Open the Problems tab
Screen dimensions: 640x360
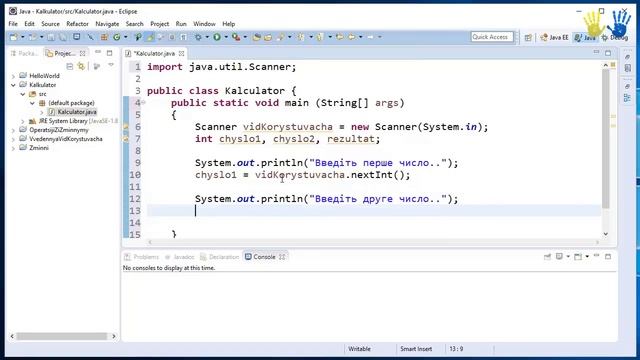click(x=141, y=257)
